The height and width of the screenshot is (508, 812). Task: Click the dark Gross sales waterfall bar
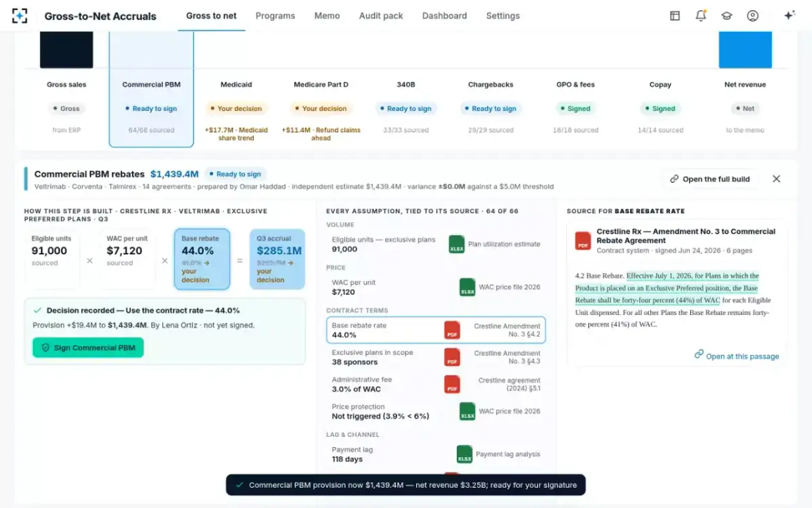click(x=66, y=49)
